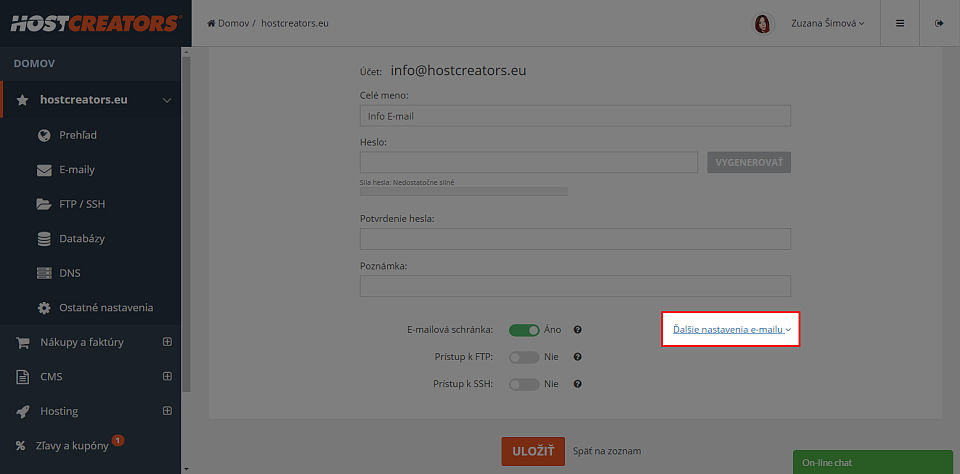Viewport: 960px width, 474px height.
Task: Click the Zľavy a kupóny notification badge
Action: pos(118,440)
